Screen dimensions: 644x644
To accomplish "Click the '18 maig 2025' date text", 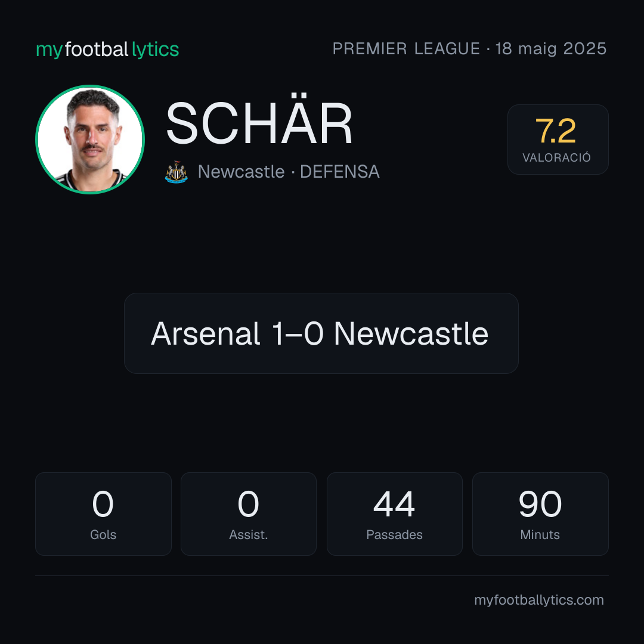I will 551,48.
